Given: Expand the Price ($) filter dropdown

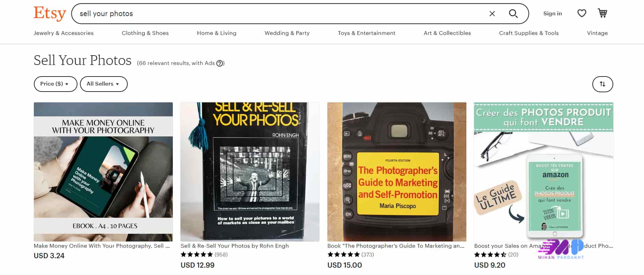Looking at the screenshot, I should (x=55, y=84).
